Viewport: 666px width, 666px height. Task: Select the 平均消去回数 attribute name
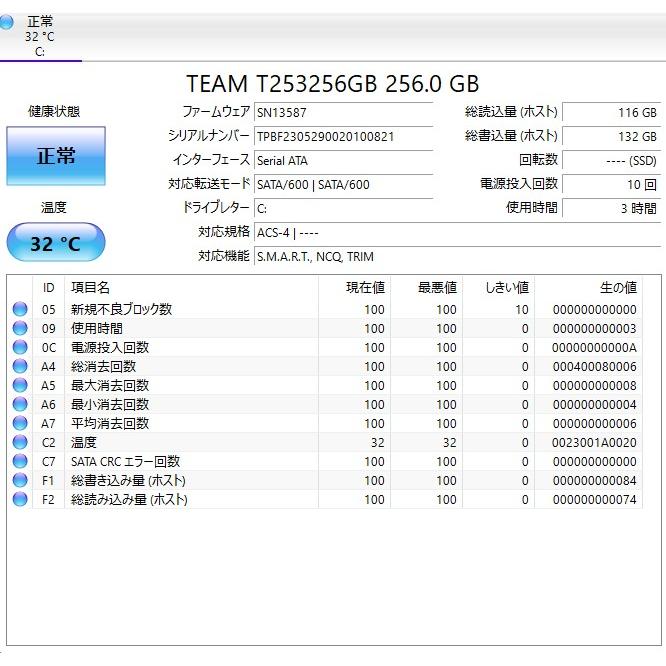(x=110, y=423)
